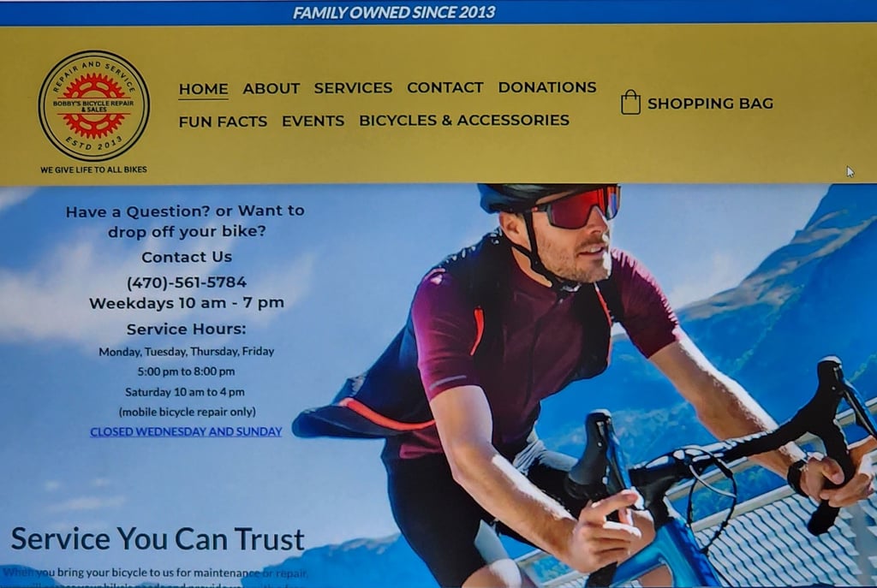Click the Contact Us heading text
Screen dimensions: 877x588
(186, 257)
